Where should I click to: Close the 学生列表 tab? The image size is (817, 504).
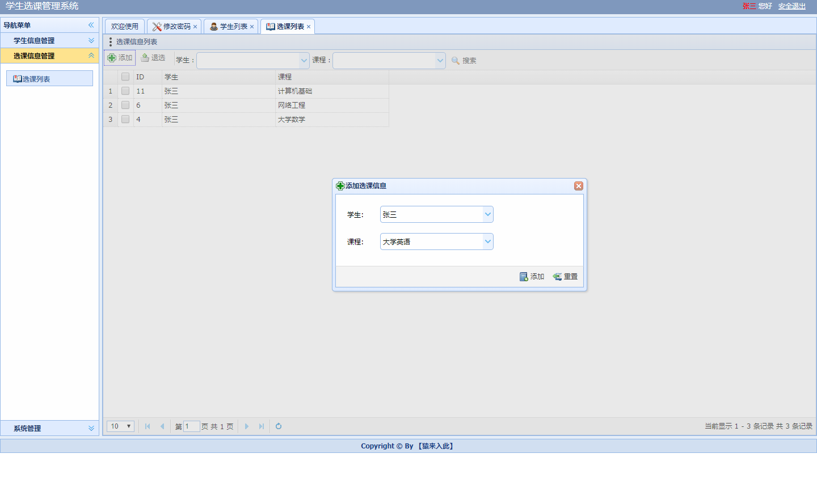coord(252,27)
